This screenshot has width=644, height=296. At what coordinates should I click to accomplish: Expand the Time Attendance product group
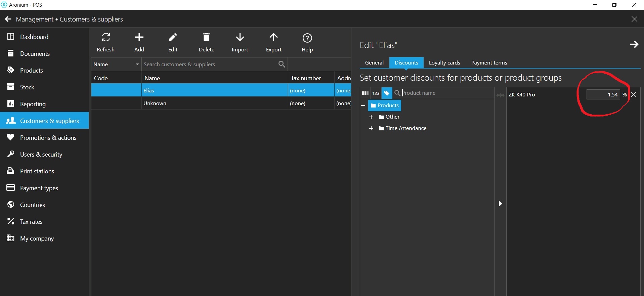point(371,128)
